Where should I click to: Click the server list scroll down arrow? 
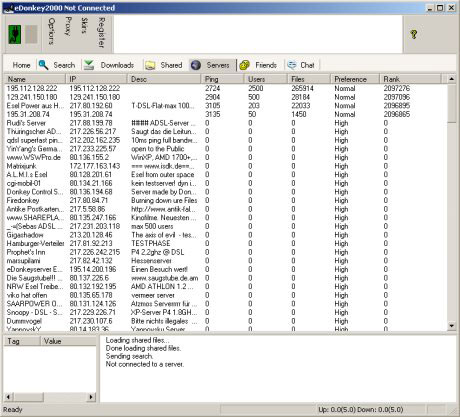[451, 326]
